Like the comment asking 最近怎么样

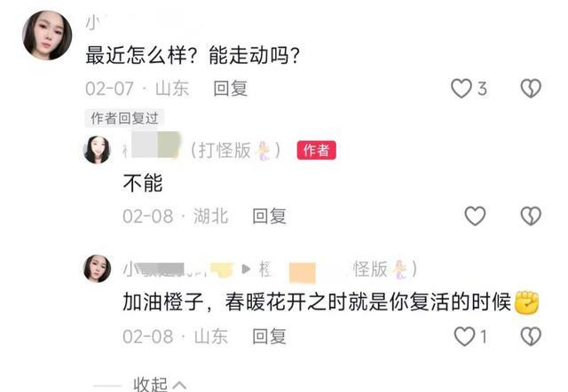[461, 89]
